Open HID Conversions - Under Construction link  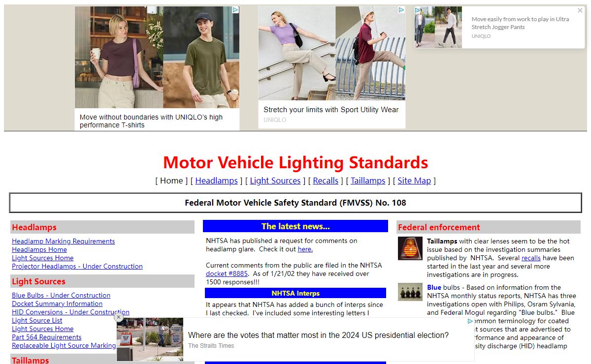tap(70, 312)
